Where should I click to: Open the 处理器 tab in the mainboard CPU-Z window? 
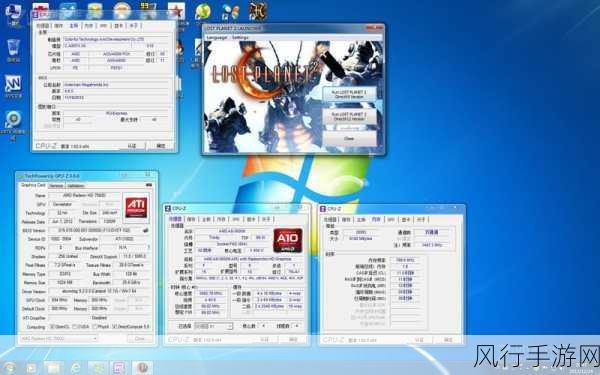click(x=42, y=26)
